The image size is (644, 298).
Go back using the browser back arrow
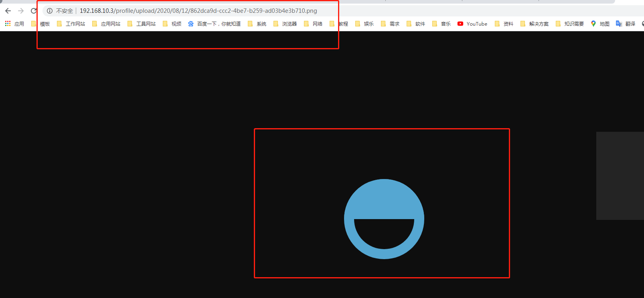coord(8,11)
